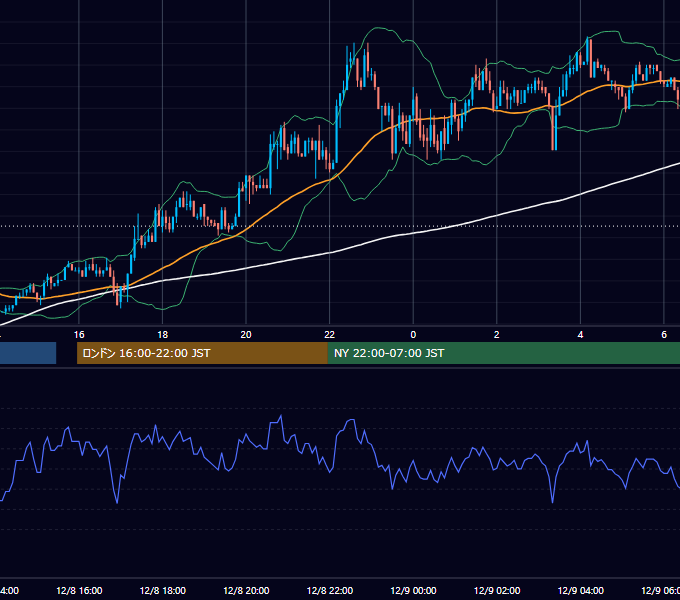This screenshot has width=680, height=600.
Task: Click the 12/9 02:00 date label
Action: click(x=497, y=591)
